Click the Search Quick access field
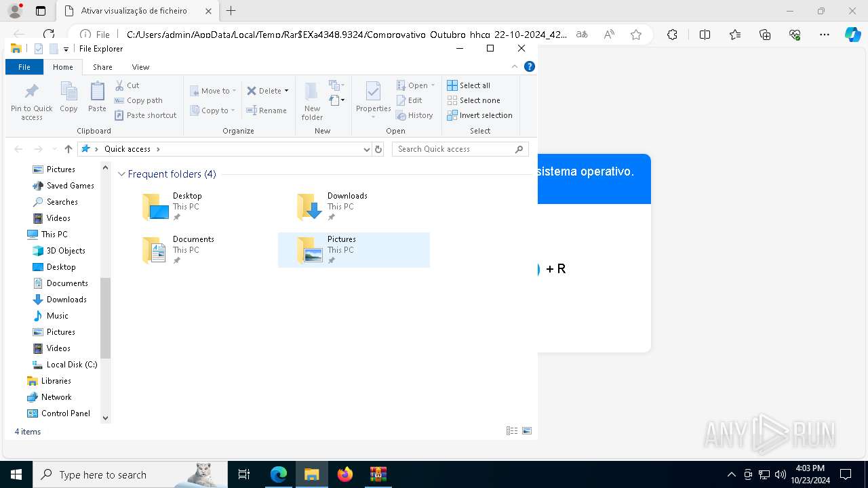The image size is (868, 488). coord(460,149)
